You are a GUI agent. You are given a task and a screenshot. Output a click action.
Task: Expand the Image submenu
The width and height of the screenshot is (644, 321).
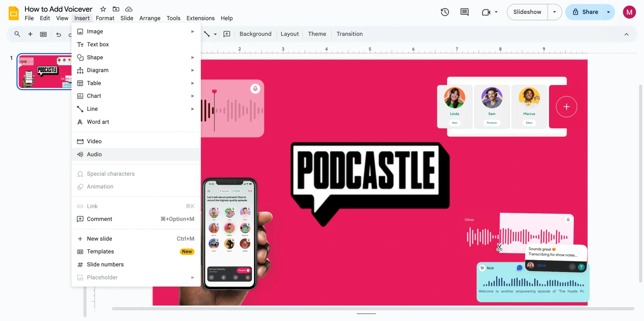(x=193, y=31)
